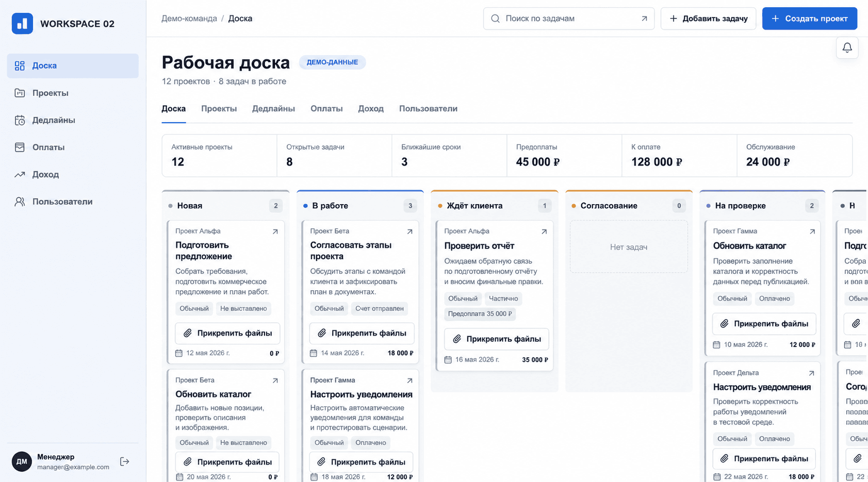Click the К оплате 128 000 ₽ stat
Viewport: 868px width, 482px height.
pos(679,156)
